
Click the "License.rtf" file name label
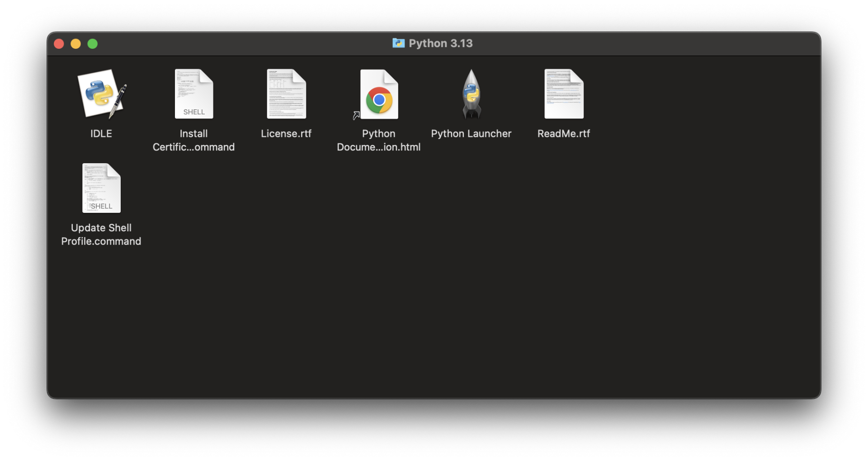[x=286, y=133]
